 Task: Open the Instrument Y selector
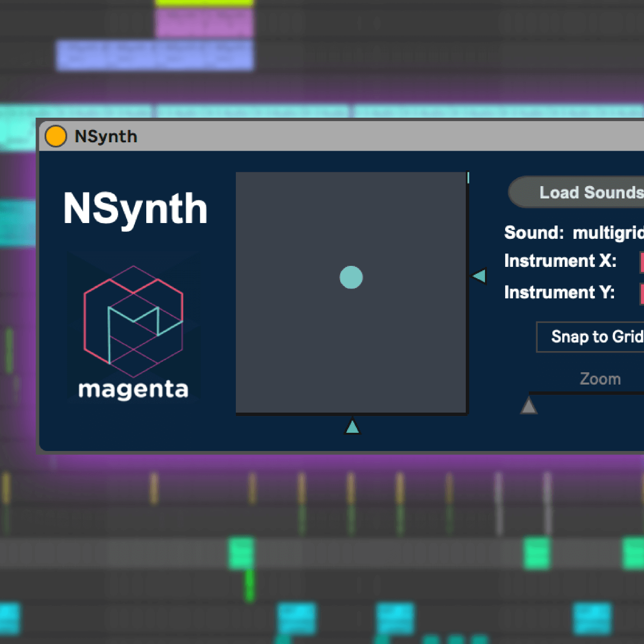tap(642, 293)
